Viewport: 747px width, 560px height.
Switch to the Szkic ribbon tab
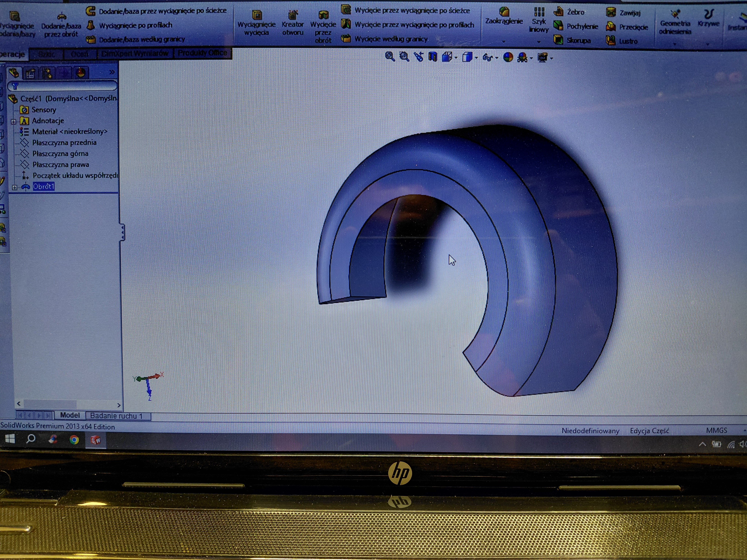pyautogui.click(x=46, y=54)
